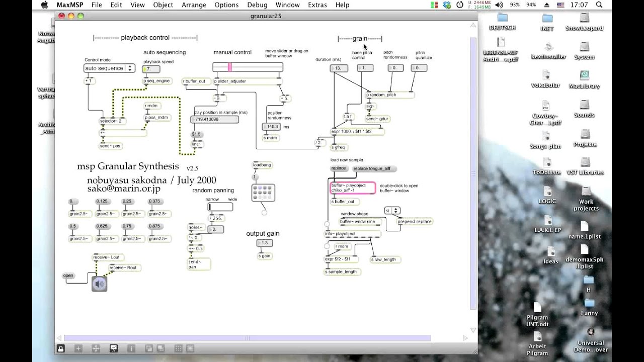Toggle the circle button above info~ playobject
Screen dimensions: 644x362
(327, 224)
